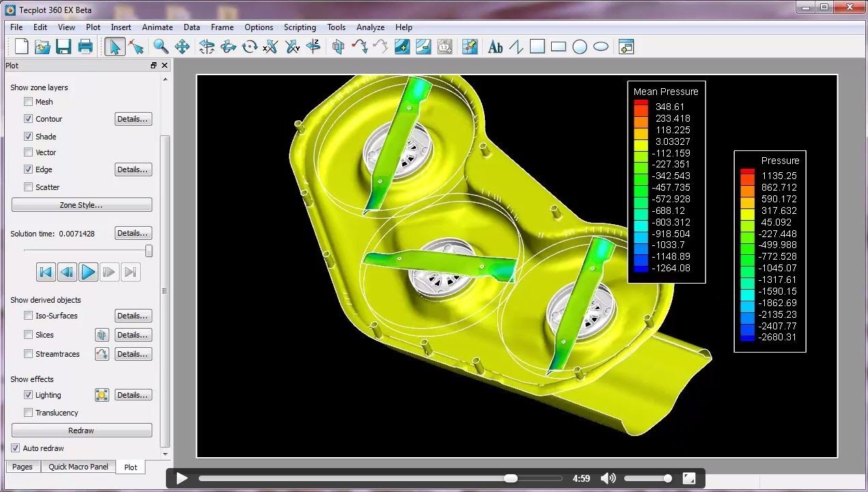Switch to the Quick Macro Panel tab
The height and width of the screenshot is (492, 868).
78,467
